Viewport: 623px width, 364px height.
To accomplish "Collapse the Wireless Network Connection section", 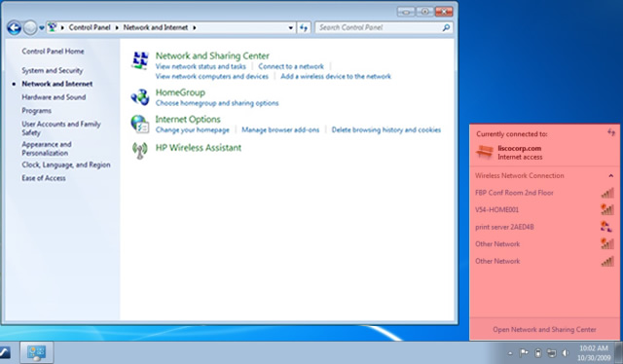I will 610,175.
